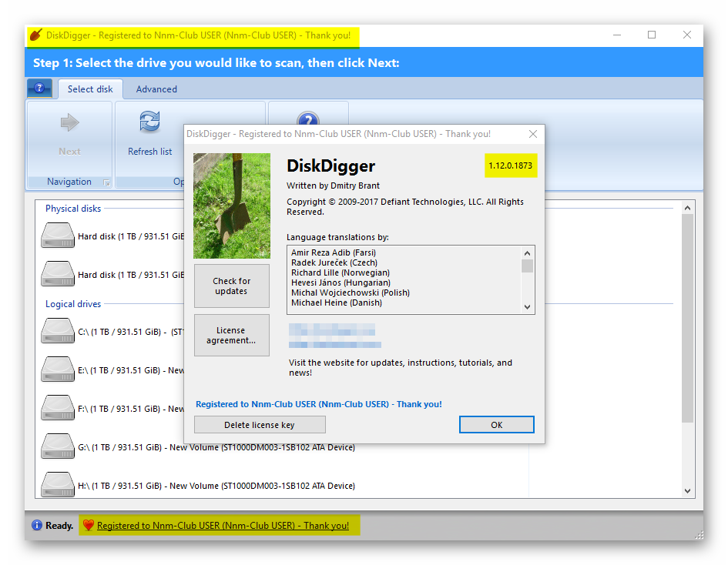
Task: Select Amir Reza Adib (Farsi) in the translators list
Action: pyautogui.click(x=334, y=252)
